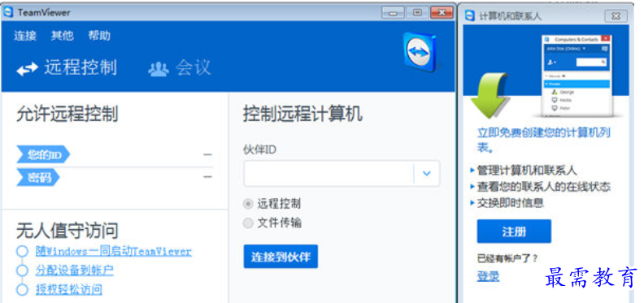Click the people icon beside 会议
This screenshot has width=644, height=303.
click(158, 69)
